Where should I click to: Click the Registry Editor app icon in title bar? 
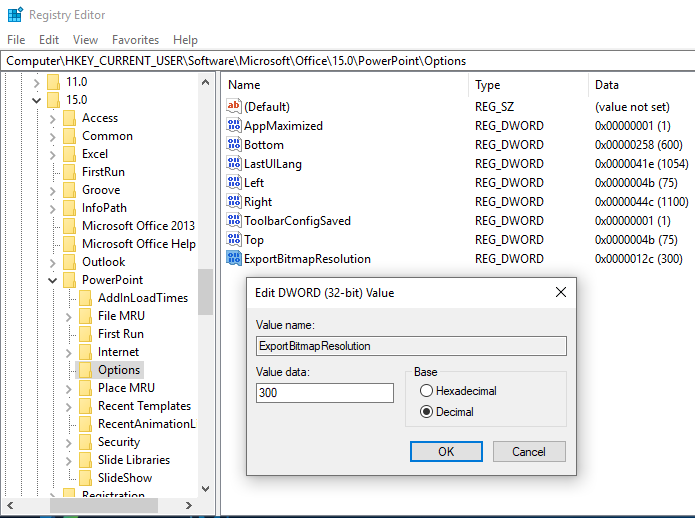15,15
